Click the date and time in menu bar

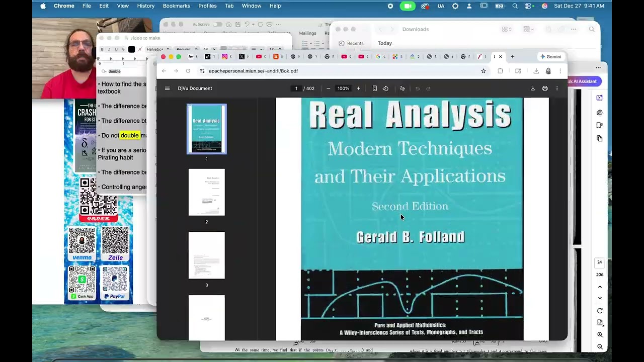pos(579,6)
